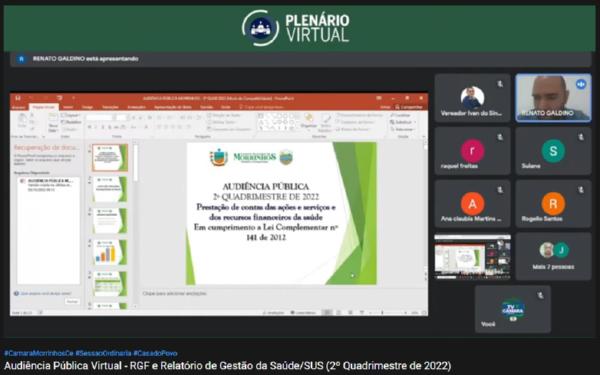Click the muted mic icon on Rogelio Santos tile

[581, 190]
